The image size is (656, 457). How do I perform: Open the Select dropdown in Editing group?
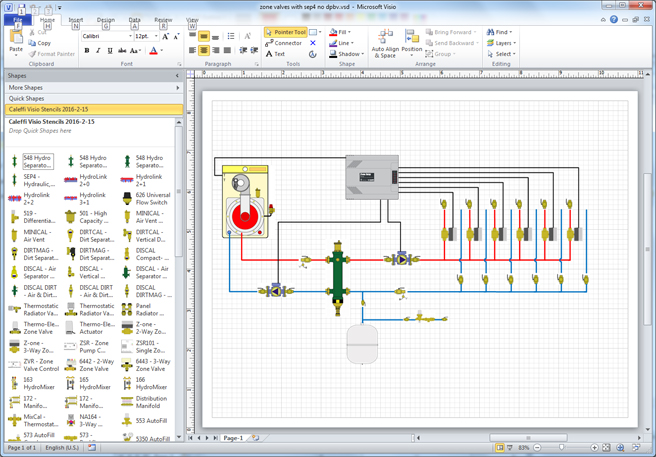tap(501, 54)
